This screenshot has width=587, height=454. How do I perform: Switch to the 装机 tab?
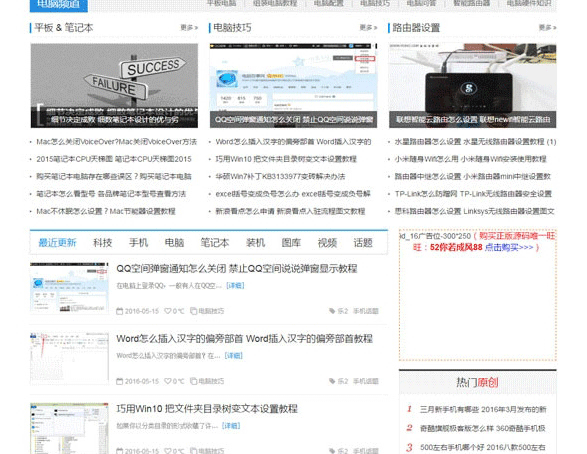[x=256, y=243]
